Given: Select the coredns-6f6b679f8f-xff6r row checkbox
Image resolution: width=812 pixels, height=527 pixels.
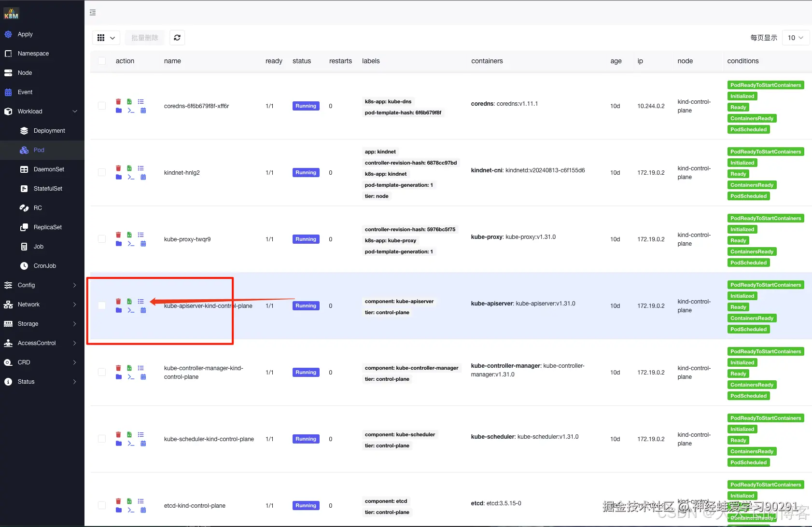Looking at the screenshot, I should tap(102, 106).
